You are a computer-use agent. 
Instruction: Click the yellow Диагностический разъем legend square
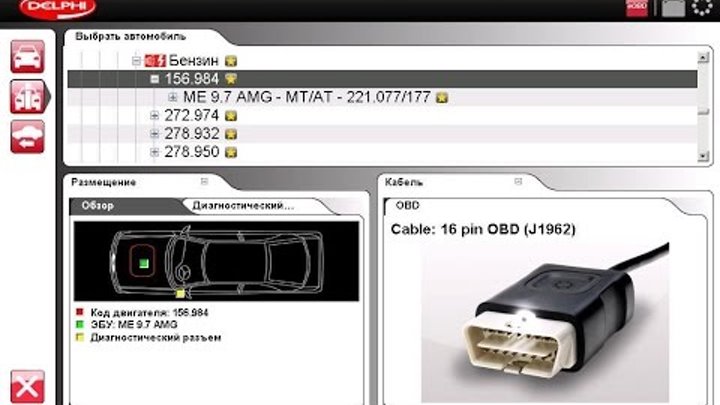coord(80,338)
